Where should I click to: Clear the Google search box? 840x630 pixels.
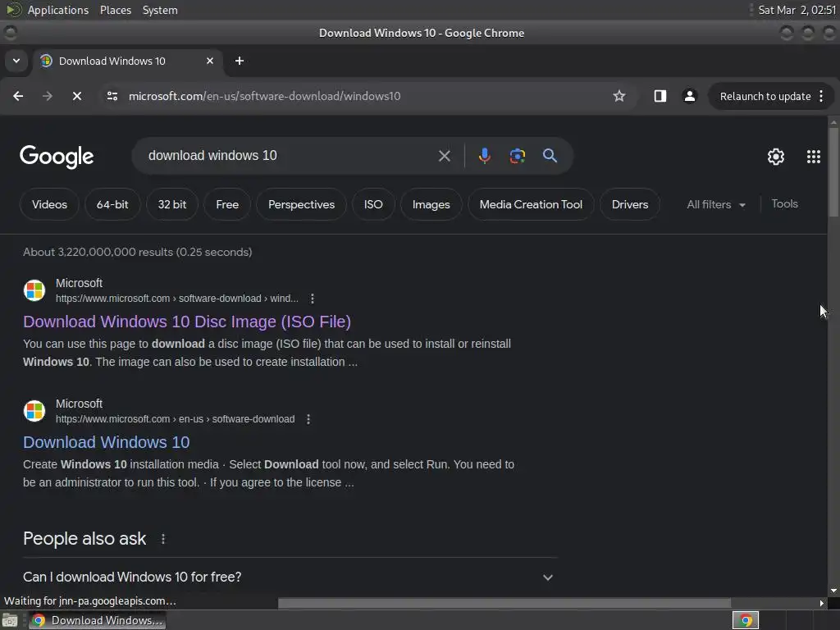coord(444,156)
